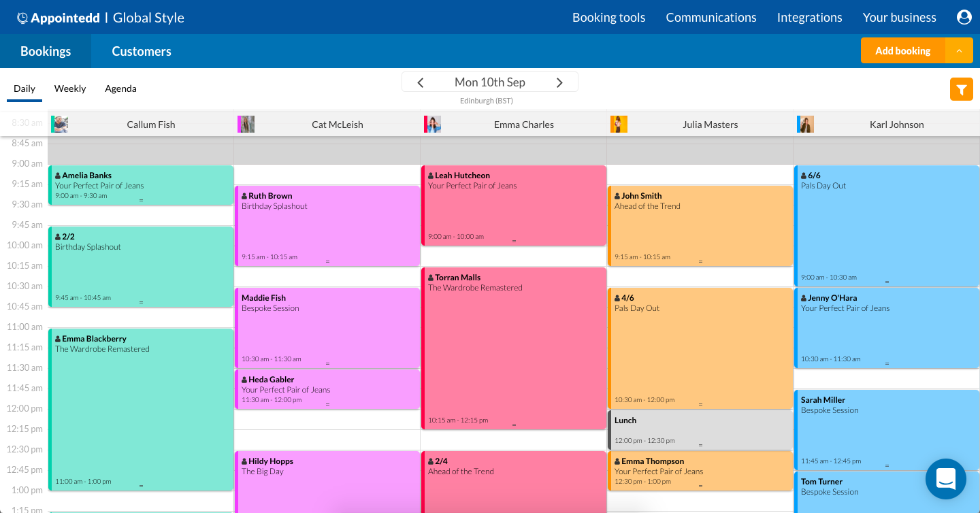
Task: Open the booking filters funnel icon
Action: coord(961,88)
